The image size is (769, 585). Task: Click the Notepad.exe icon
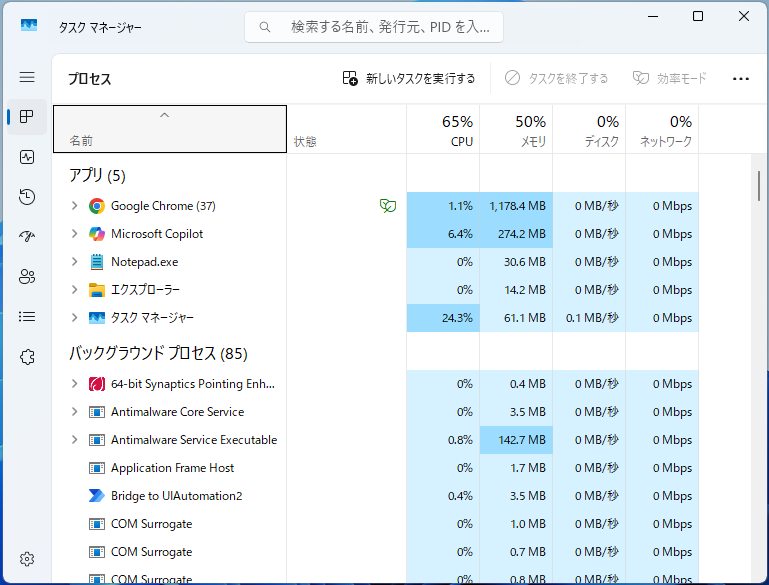point(97,262)
